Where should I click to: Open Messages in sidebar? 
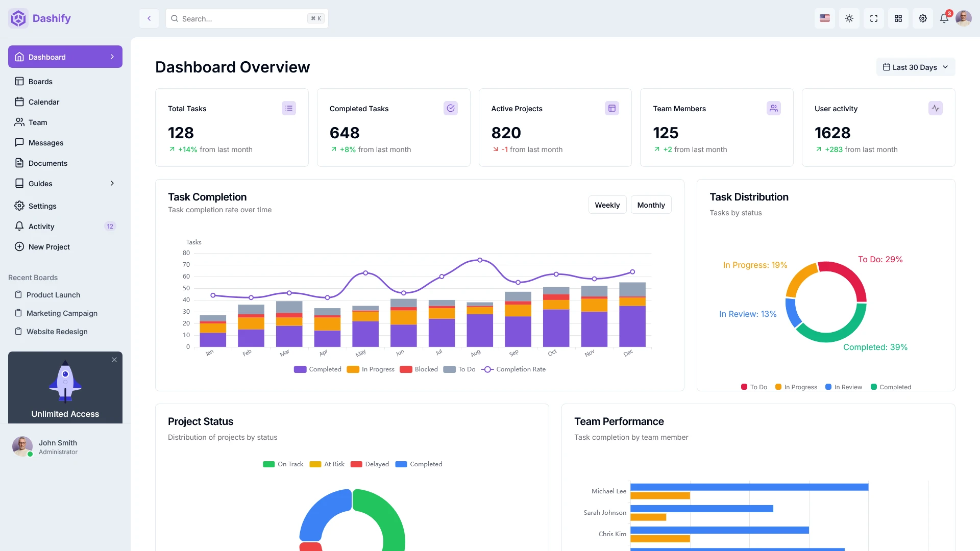coord(65,142)
